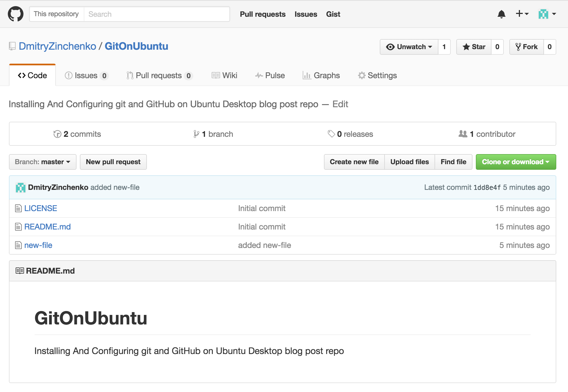Click the repository Search input field

[156, 14]
